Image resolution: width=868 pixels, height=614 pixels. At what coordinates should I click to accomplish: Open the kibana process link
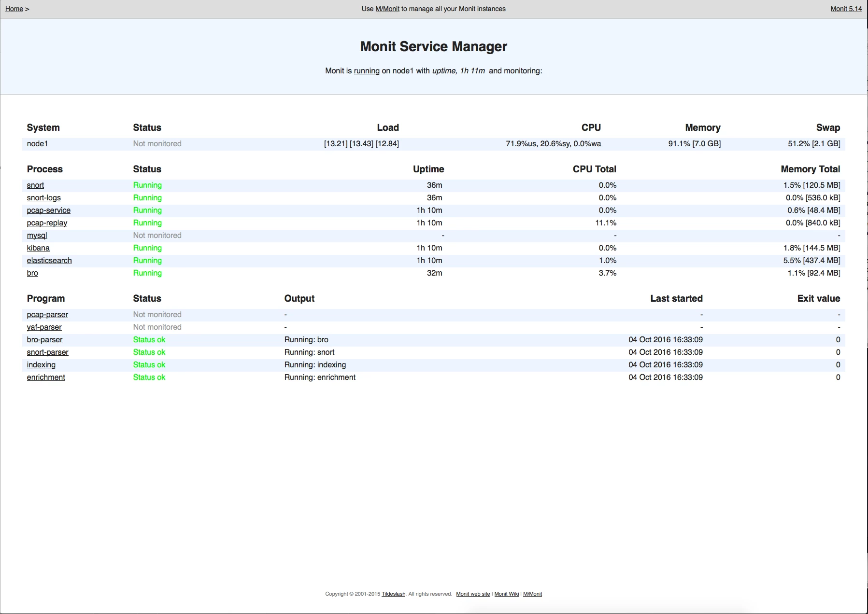tap(38, 248)
